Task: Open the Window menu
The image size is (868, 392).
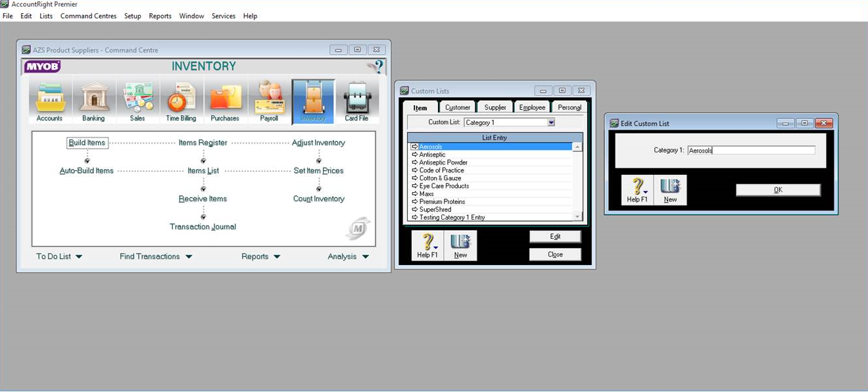Action: 191,16
